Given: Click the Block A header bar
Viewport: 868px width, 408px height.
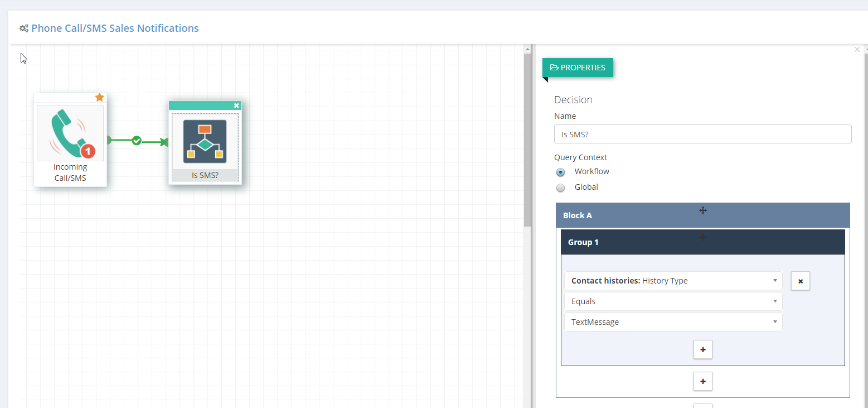Looking at the screenshot, I should (703, 215).
